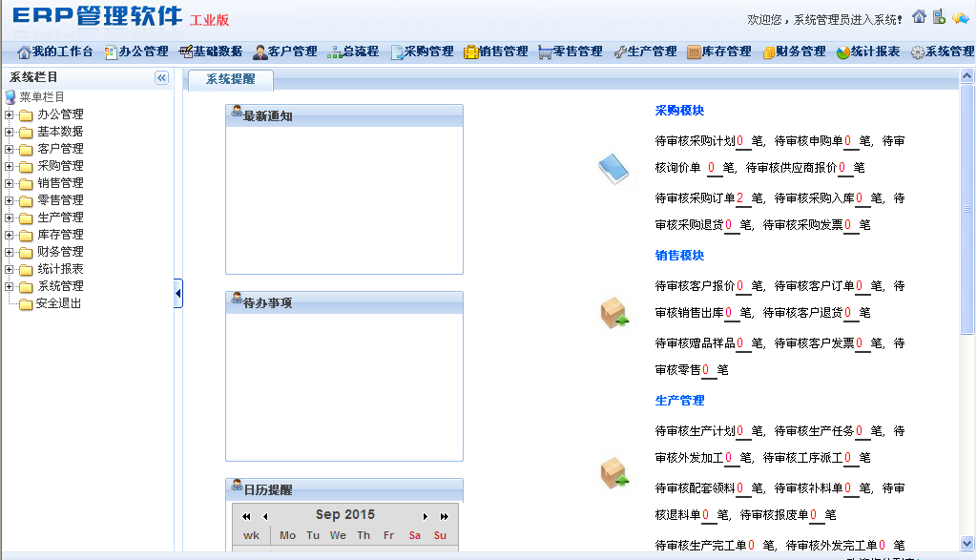This screenshot has width=977, height=560.
Task: Expand the 办公管理 tree node
Action: (10, 114)
